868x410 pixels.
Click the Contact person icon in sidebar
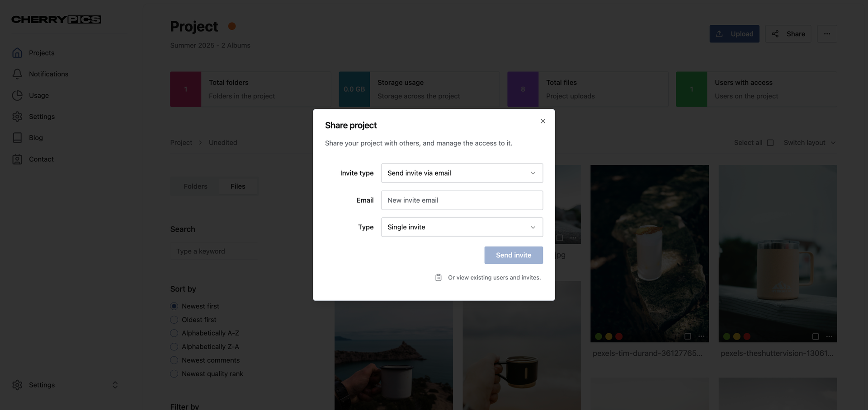(x=17, y=159)
